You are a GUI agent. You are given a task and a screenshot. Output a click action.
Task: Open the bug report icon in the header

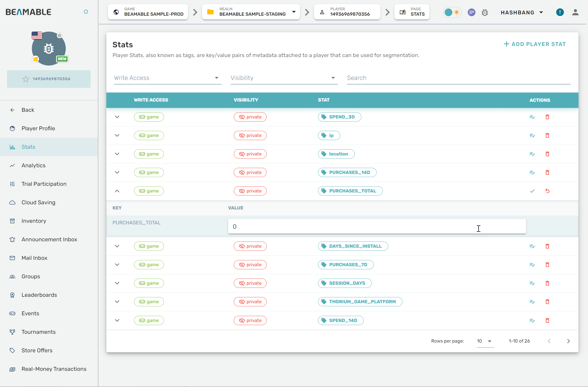tap(485, 12)
